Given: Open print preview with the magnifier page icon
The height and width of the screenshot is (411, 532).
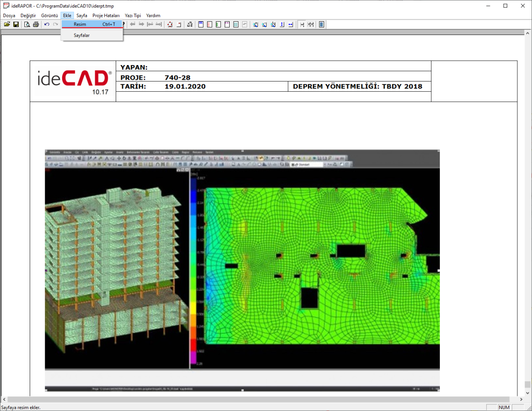Looking at the screenshot, I should 27,24.
